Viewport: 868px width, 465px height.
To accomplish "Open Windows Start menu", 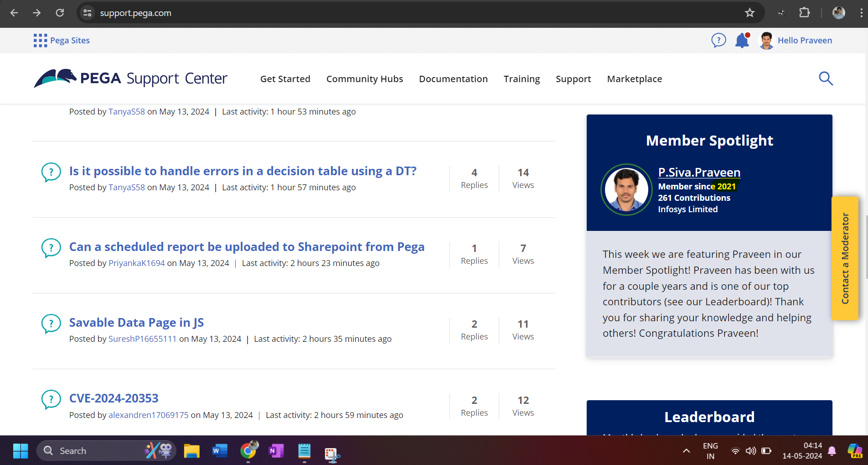I will coord(21,451).
